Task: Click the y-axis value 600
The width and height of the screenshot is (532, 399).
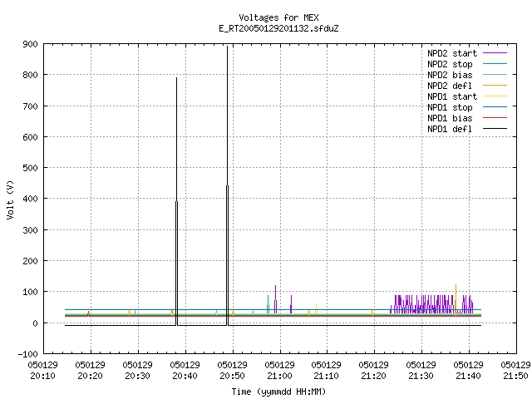Action: pos(30,137)
